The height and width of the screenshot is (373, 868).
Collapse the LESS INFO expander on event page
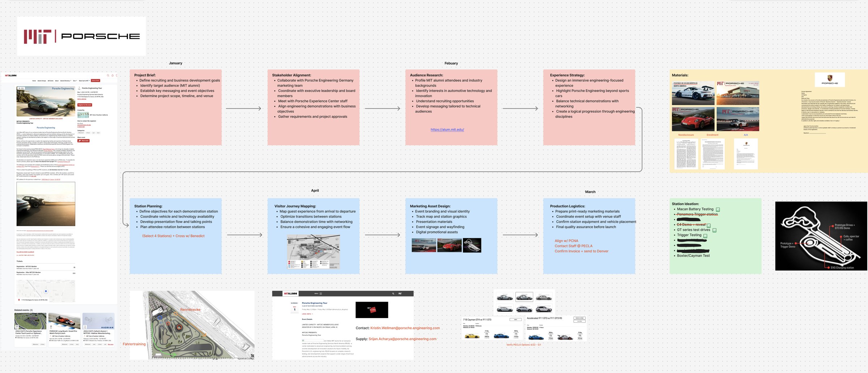tap(307, 314)
